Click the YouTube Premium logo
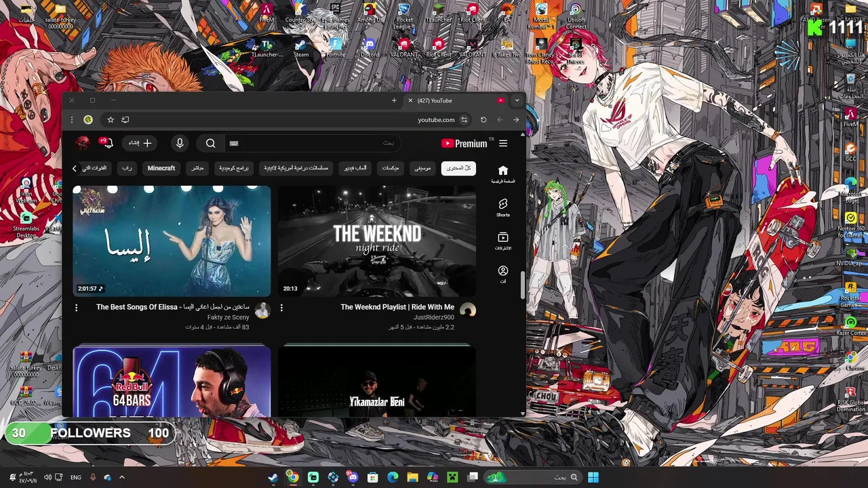This screenshot has height=488, width=868. coord(465,143)
